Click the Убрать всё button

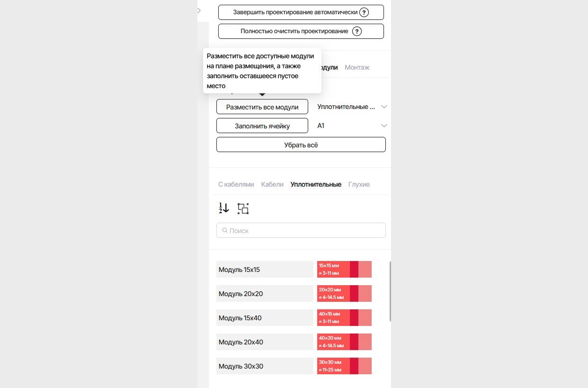coord(301,145)
